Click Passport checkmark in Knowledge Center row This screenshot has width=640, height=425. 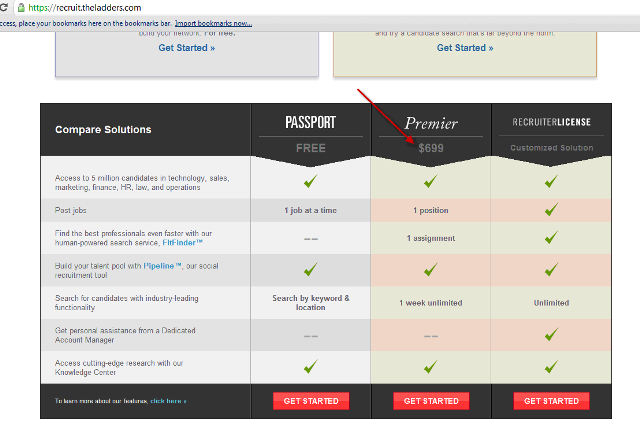[310, 367]
